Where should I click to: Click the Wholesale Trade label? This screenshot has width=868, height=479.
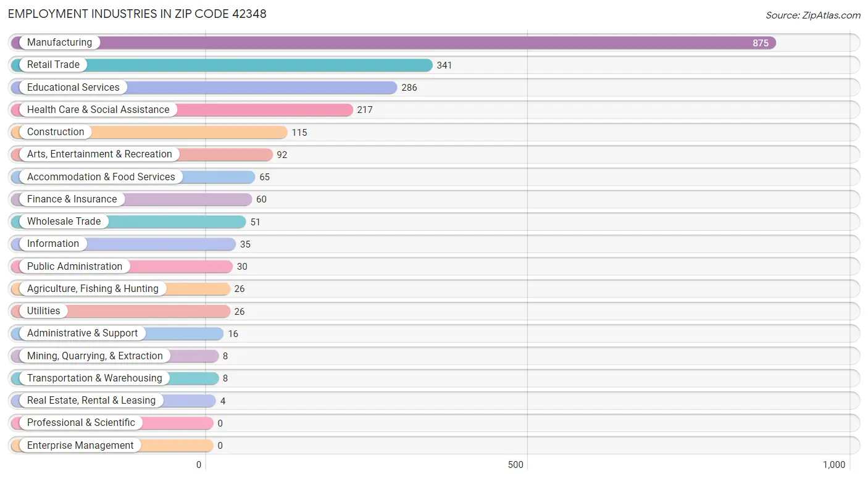coord(64,222)
